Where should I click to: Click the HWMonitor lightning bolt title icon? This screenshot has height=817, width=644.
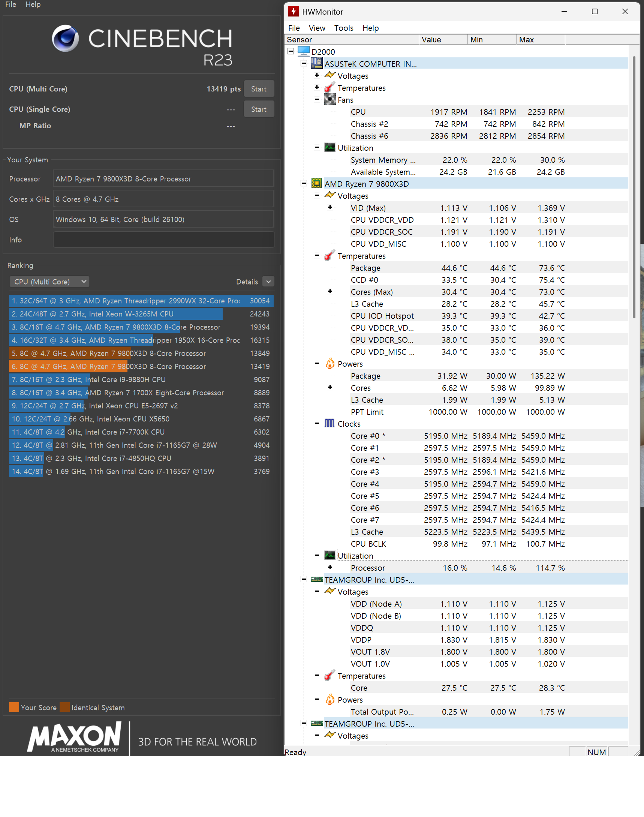(294, 12)
